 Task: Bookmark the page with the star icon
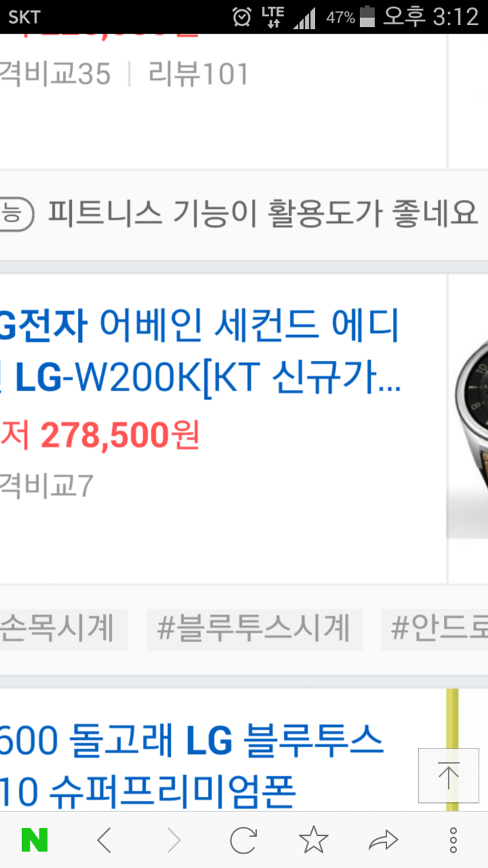pyautogui.click(x=313, y=840)
